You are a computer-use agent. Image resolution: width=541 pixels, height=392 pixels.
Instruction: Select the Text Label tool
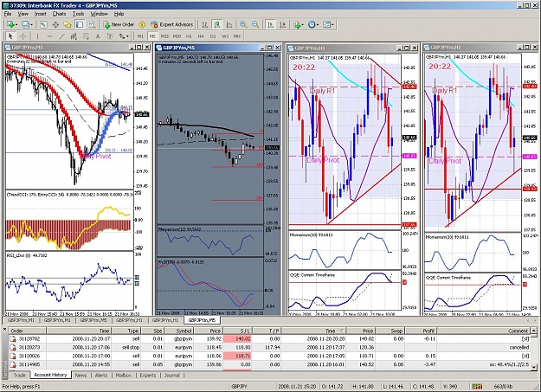tap(110, 35)
